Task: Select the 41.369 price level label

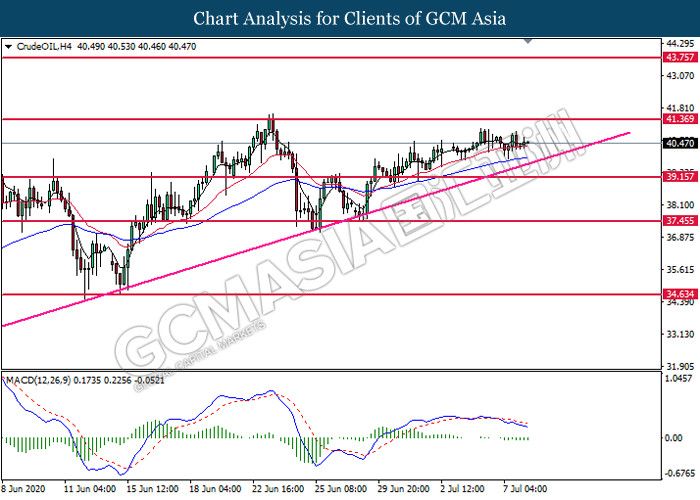Action: pyautogui.click(x=680, y=119)
